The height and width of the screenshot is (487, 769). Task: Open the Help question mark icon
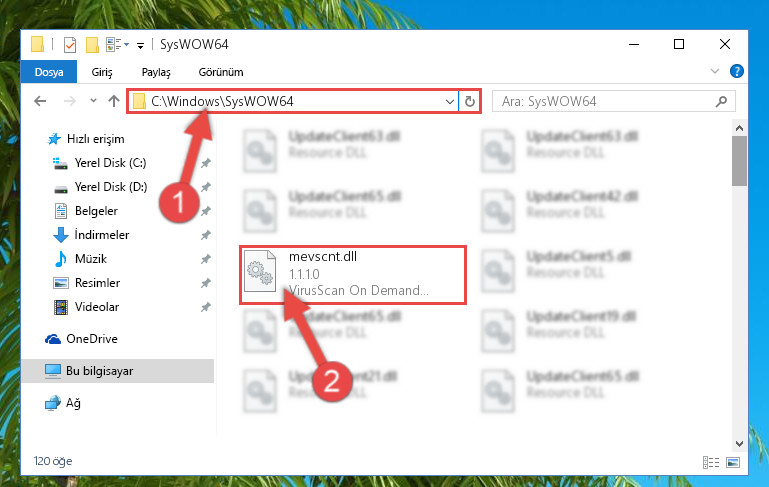[736, 72]
